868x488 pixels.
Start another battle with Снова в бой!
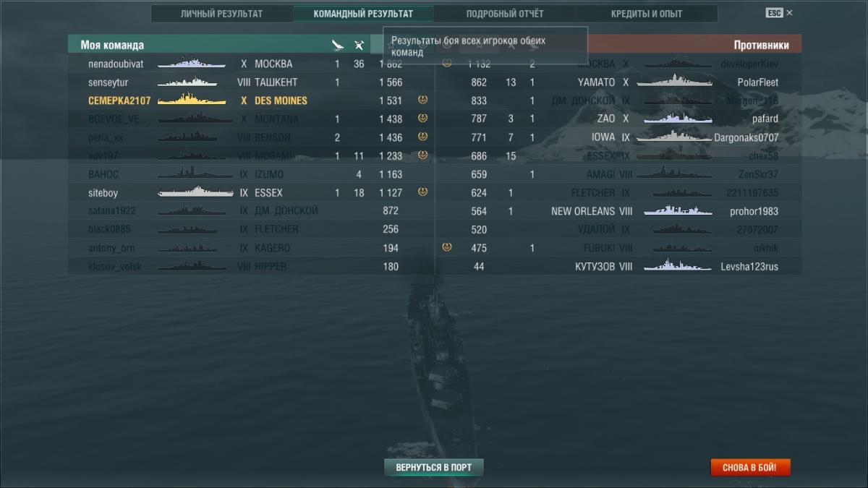click(x=749, y=468)
